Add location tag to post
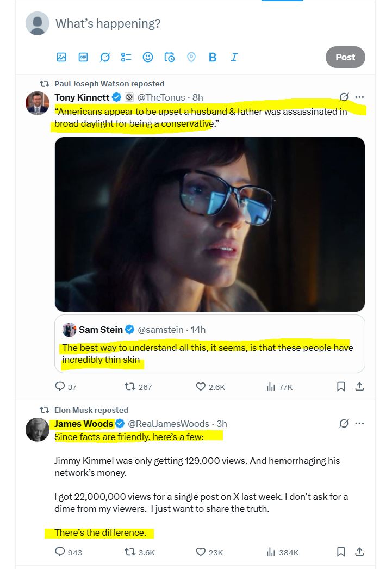The height and width of the screenshot is (569, 392). click(191, 57)
